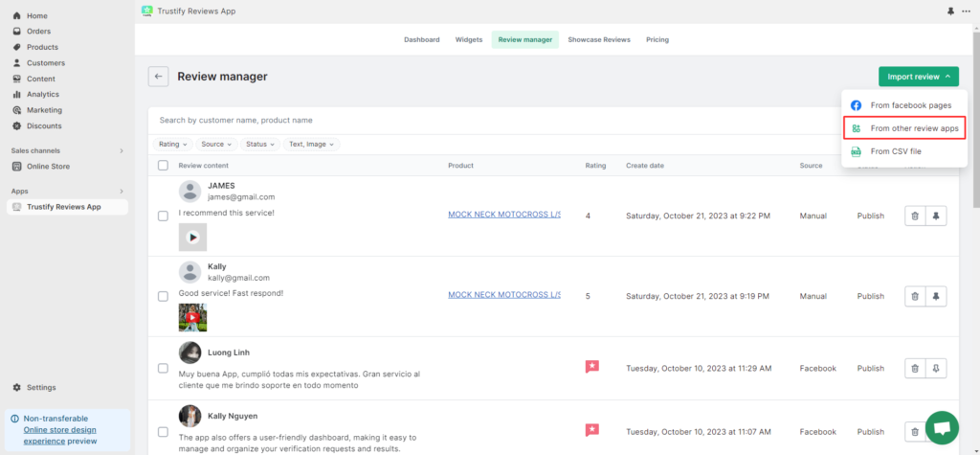The image size is (980, 455).
Task: Select Trustify Reviews App in sidebar
Action: pos(68,207)
